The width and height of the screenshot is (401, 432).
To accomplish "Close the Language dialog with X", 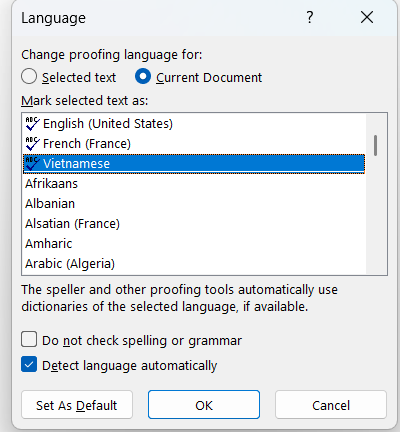I will tap(367, 17).
